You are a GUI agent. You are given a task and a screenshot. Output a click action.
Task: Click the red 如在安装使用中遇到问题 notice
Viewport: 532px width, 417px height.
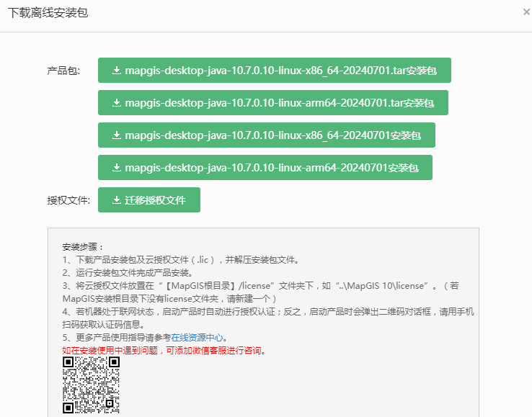point(164,350)
